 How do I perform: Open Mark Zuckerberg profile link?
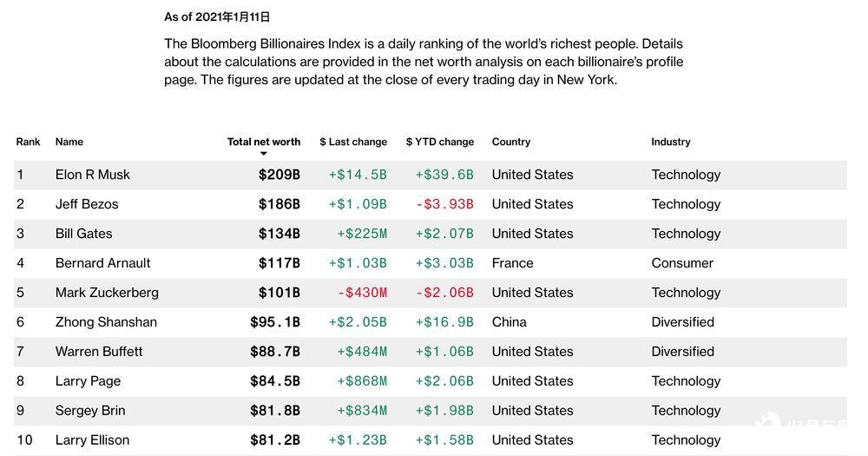pyautogui.click(x=107, y=293)
